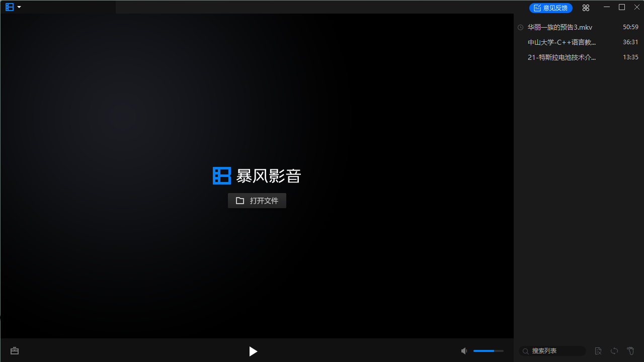The width and height of the screenshot is (644, 362).
Task: Select 中山大学-C++语言教 in the playlist
Action: coord(561,42)
